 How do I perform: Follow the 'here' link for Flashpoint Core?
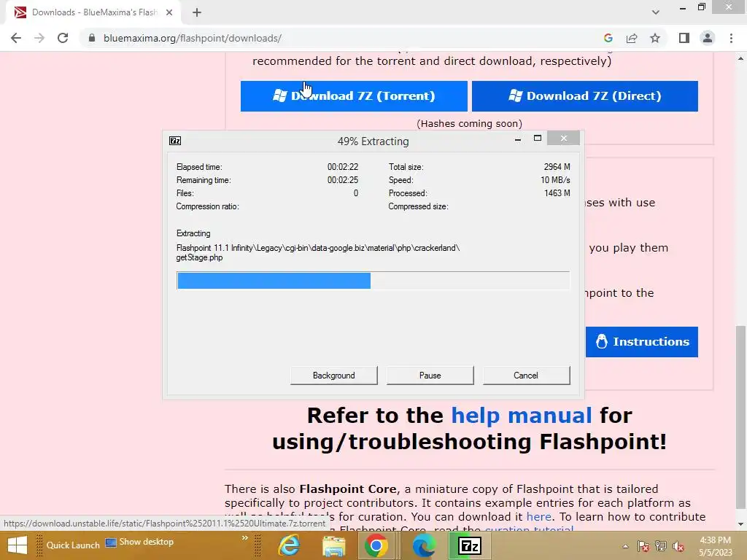538,517
